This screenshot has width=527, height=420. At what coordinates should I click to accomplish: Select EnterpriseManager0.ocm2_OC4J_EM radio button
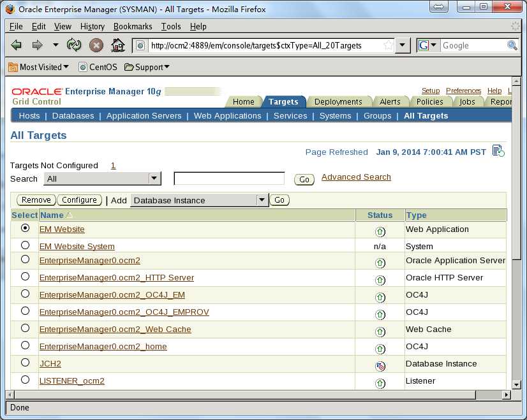coord(26,293)
